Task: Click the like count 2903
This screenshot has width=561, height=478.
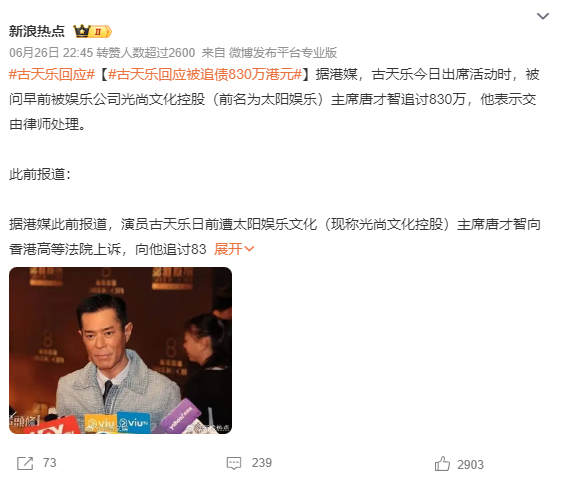Action: pos(470,465)
